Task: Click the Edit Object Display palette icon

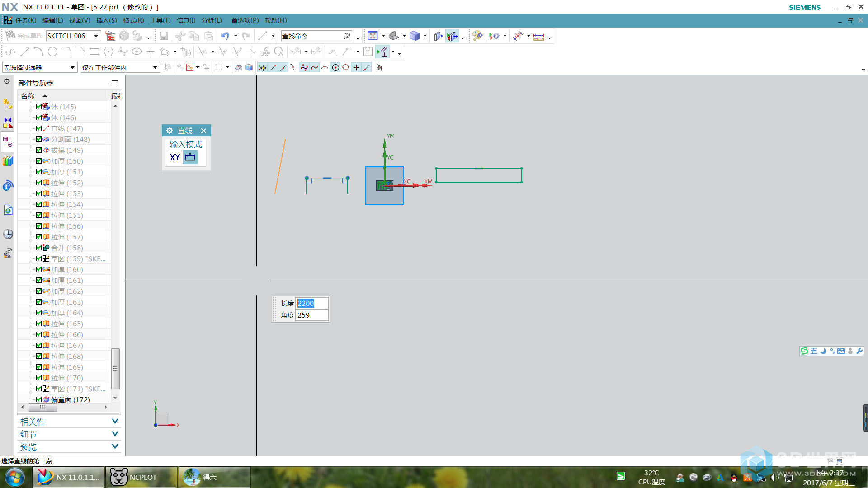Action: coord(477,36)
